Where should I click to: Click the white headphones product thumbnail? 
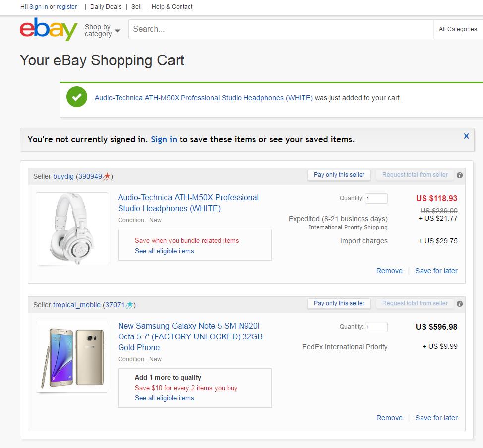pyautogui.click(x=71, y=228)
